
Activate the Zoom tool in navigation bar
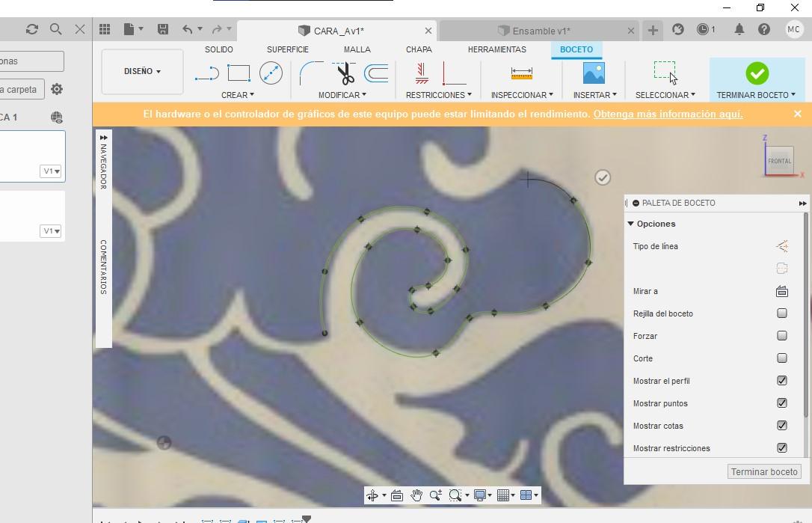[435, 495]
